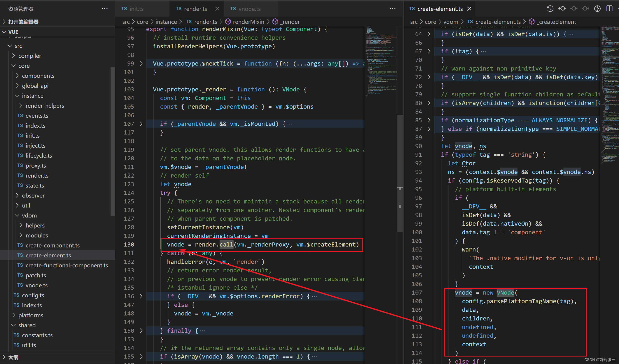Click renderMixin symbol icon in breadcrumb

coord(228,22)
